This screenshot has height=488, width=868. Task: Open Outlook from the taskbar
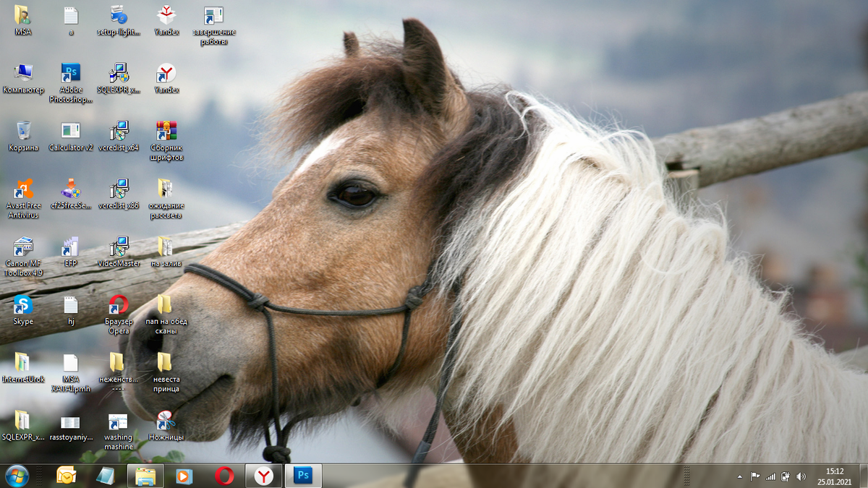point(67,476)
